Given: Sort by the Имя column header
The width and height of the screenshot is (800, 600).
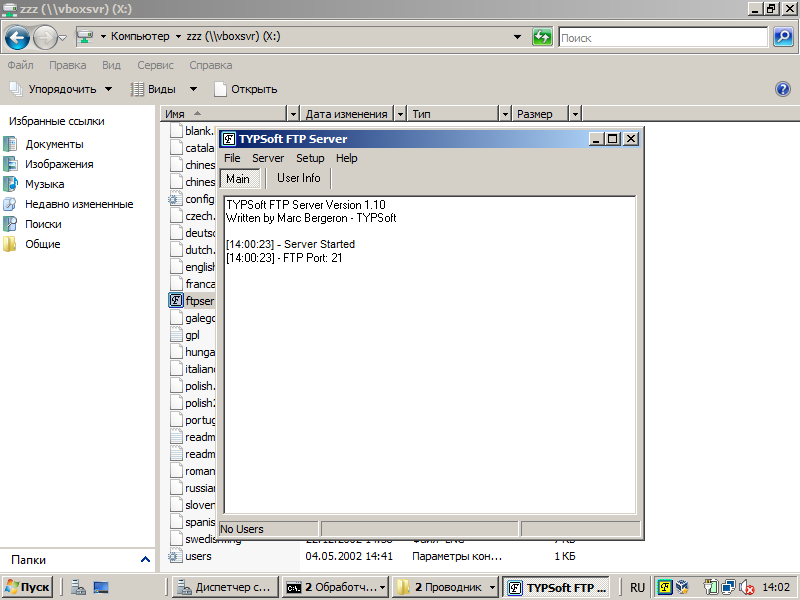Looking at the screenshot, I should coord(223,114).
